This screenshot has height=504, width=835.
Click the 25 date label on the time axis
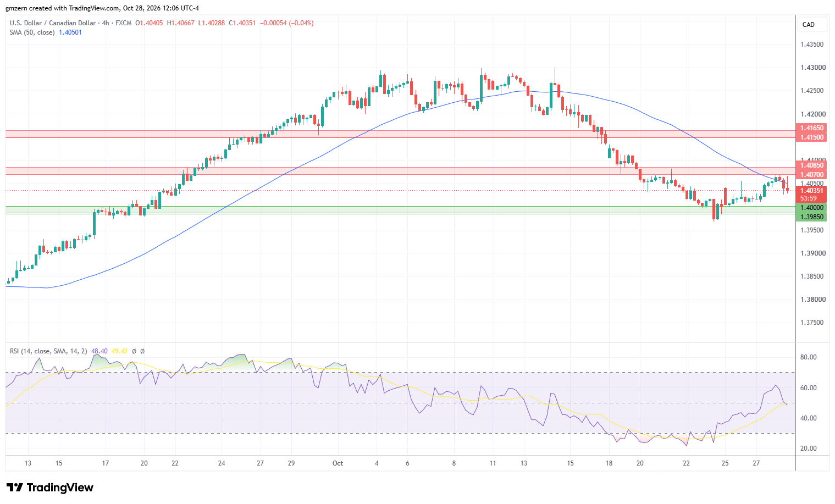(725, 463)
